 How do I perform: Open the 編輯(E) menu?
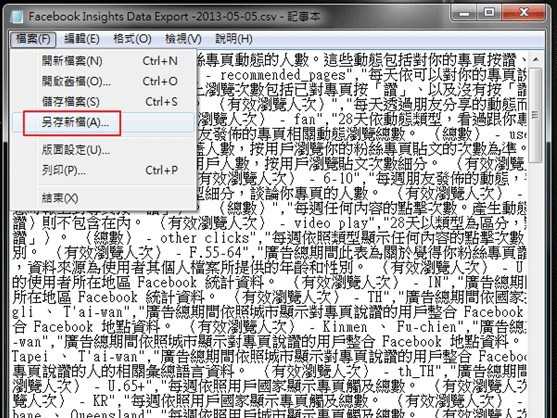82,39
